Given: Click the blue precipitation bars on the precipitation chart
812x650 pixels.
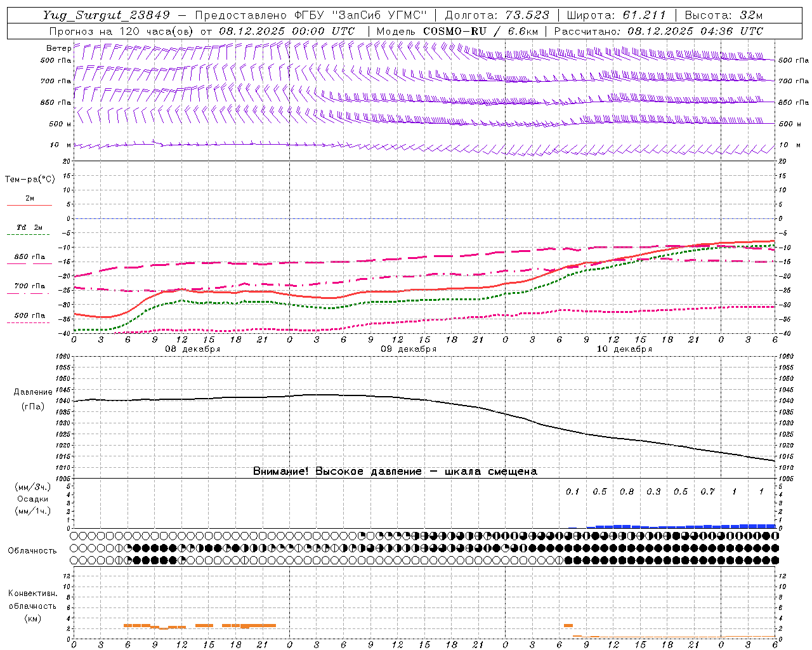Looking at the screenshot, I should [x=681, y=526].
